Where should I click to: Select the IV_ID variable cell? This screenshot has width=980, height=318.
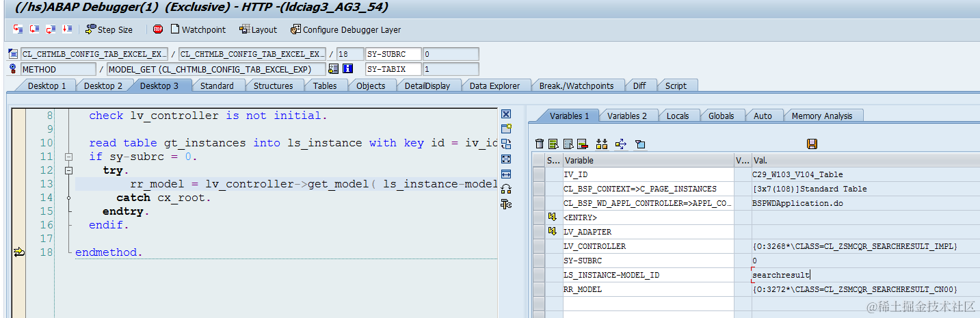coord(648,174)
